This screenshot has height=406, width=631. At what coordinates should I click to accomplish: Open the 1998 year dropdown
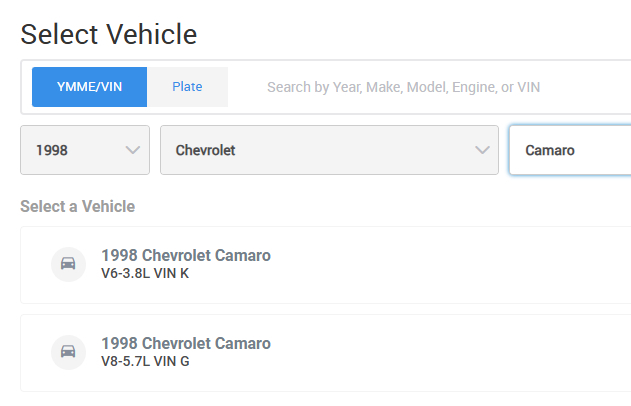tap(85, 150)
